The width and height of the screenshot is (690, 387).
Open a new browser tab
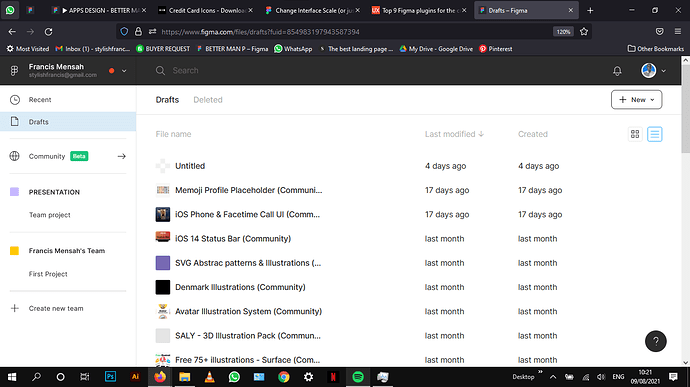[590, 10]
